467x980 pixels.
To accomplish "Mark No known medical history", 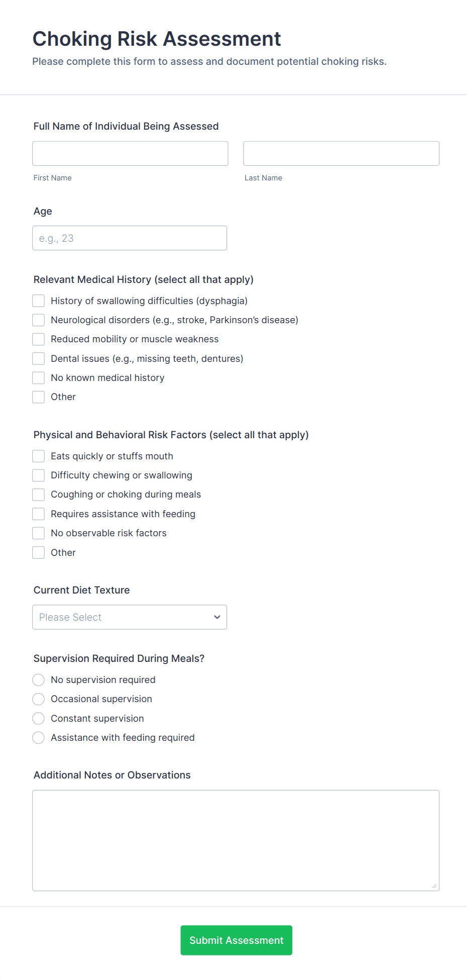I will (39, 378).
